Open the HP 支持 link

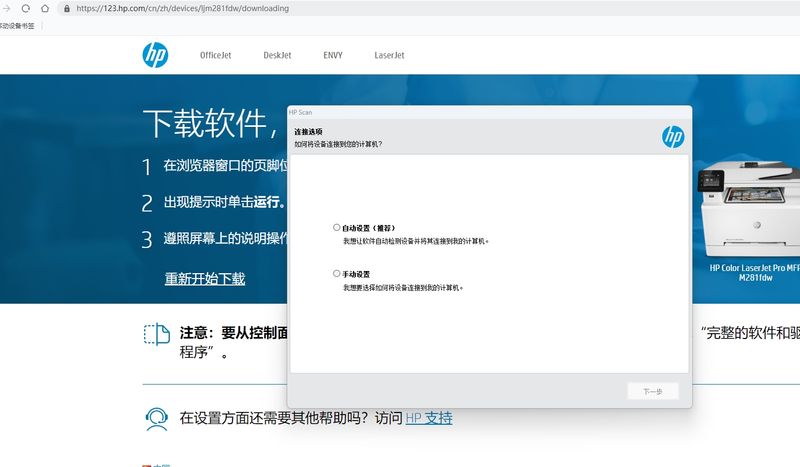(x=428, y=418)
